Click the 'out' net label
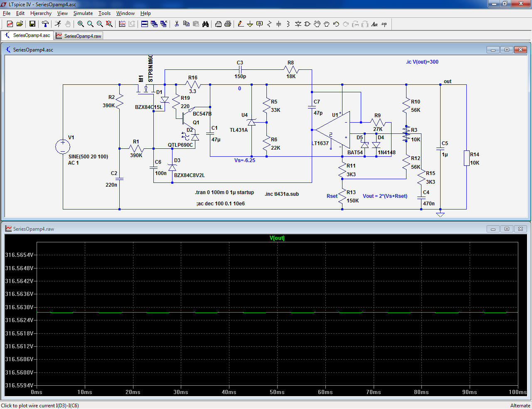 (x=448, y=81)
